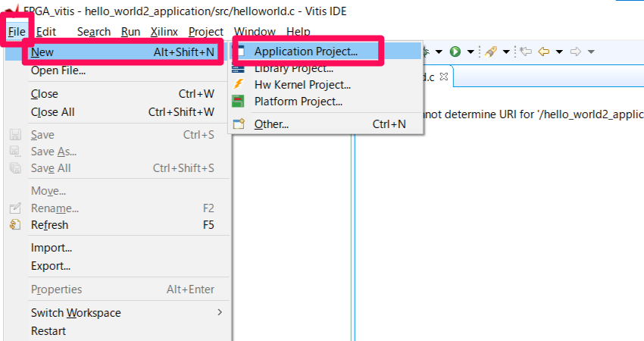This screenshot has height=341, width=644.
Task: Click the Other wizard icon
Action: (239, 124)
